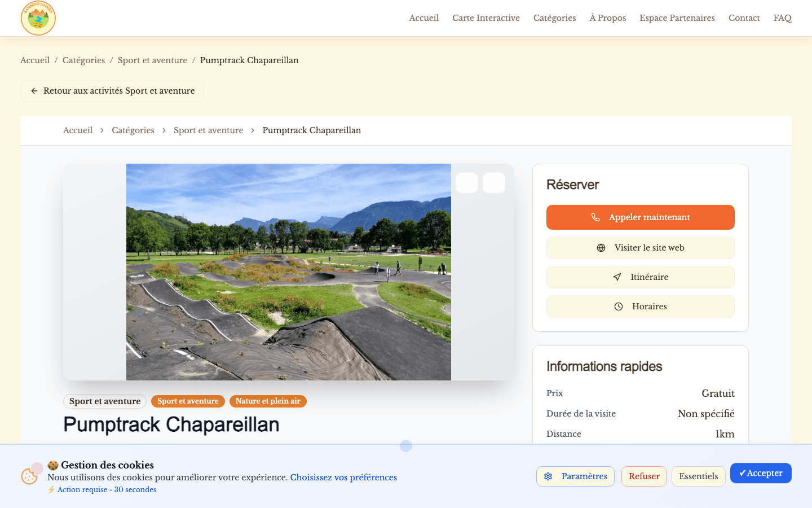Viewport: 812px width, 508px height.
Task: Click the share icon over the image
Action: tap(494, 183)
